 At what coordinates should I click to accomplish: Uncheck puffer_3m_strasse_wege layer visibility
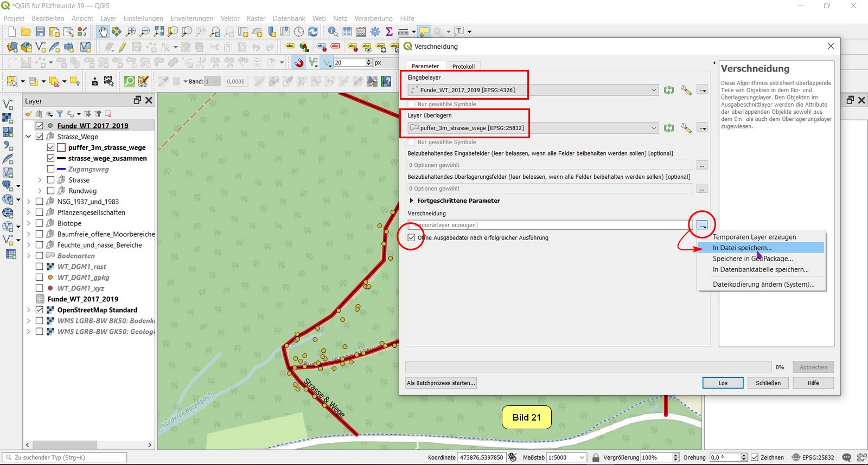50,147
